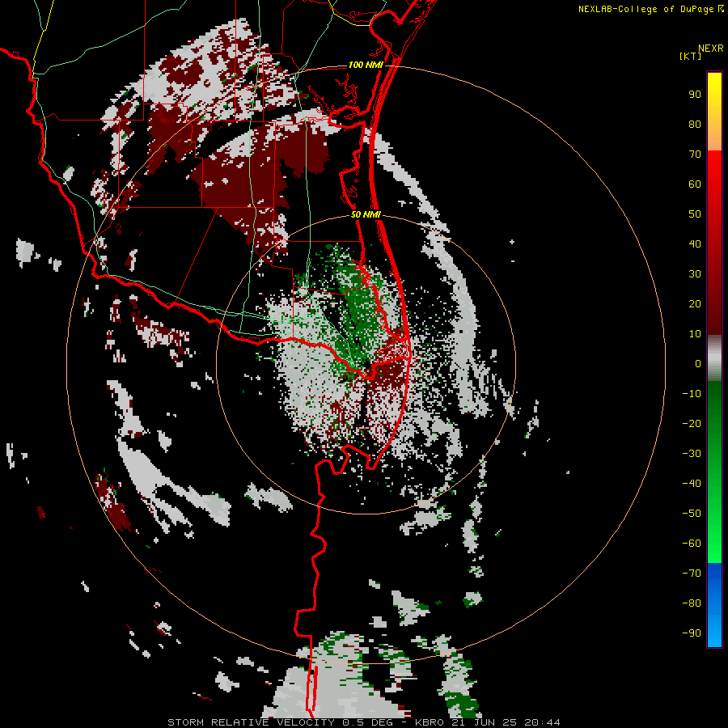Click the -70 value on velocity scale

692,574
